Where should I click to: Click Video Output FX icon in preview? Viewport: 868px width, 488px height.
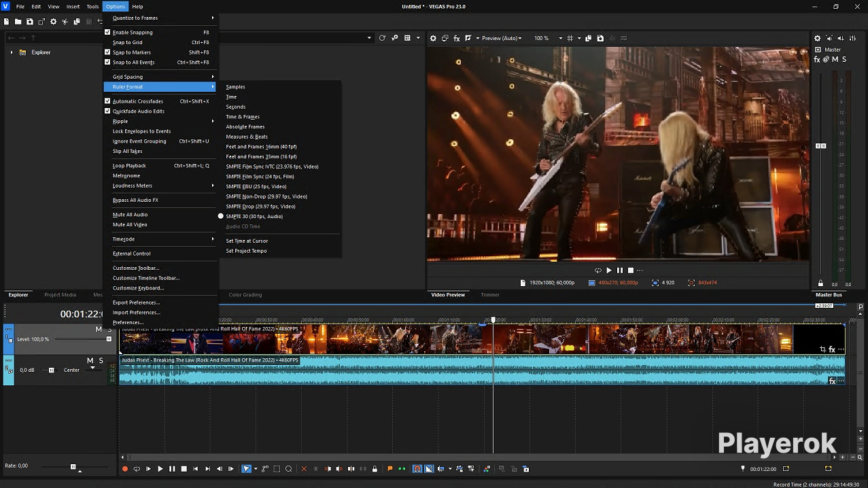coord(457,39)
